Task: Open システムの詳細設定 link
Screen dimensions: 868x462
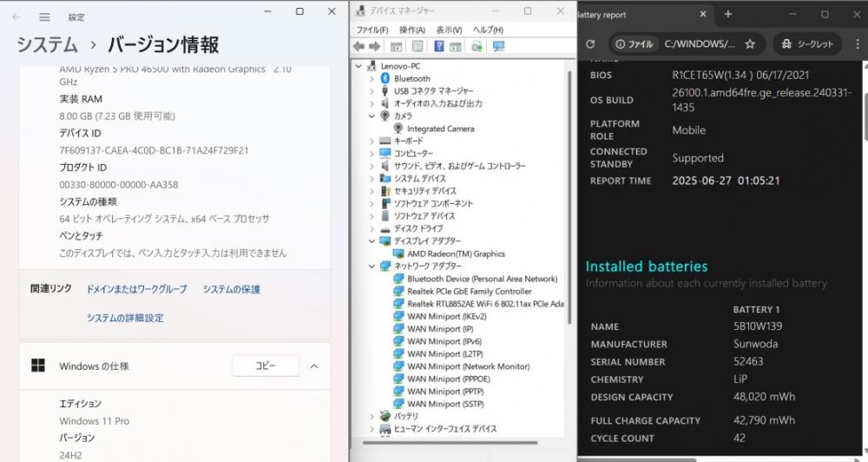Action: tap(125, 318)
